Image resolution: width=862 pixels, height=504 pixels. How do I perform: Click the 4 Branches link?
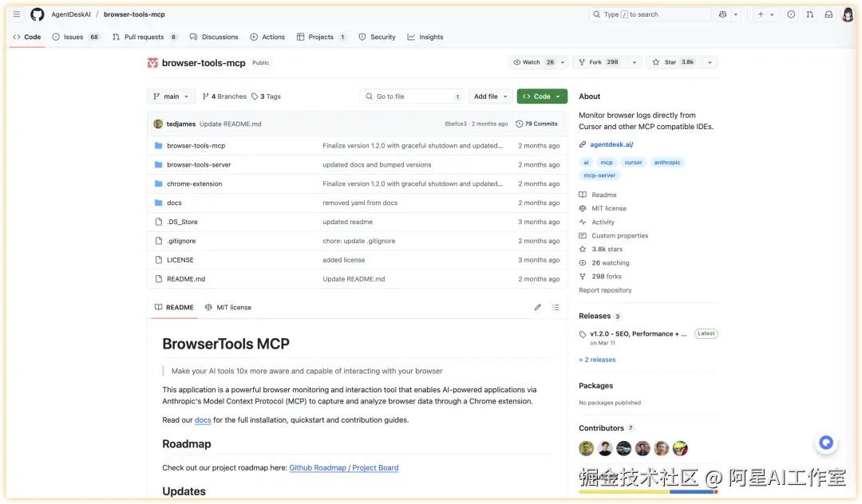click(x=224, y=96)
